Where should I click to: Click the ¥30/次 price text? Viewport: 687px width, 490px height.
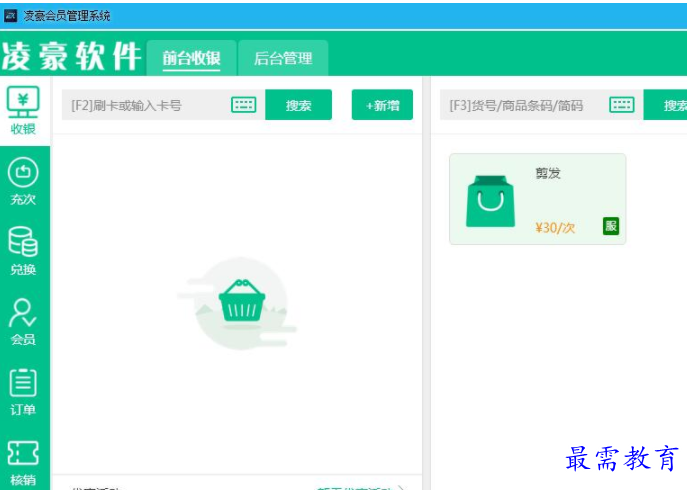pos(555,227)
